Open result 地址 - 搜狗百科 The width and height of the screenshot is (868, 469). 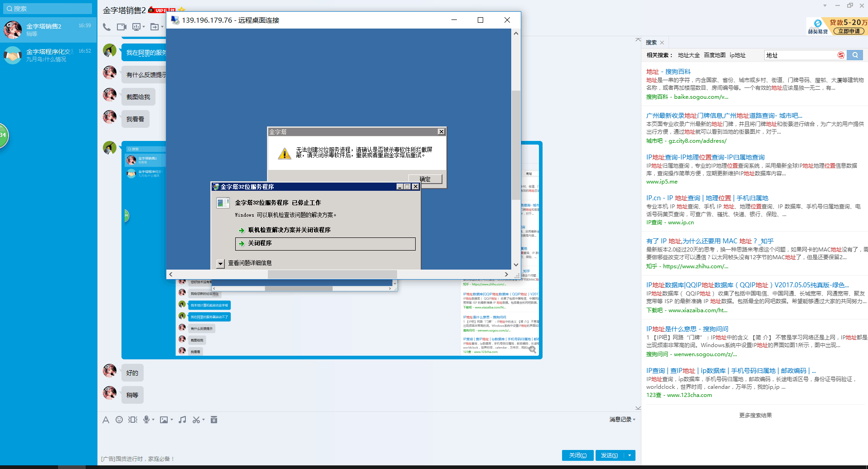(x=669, y=72)
